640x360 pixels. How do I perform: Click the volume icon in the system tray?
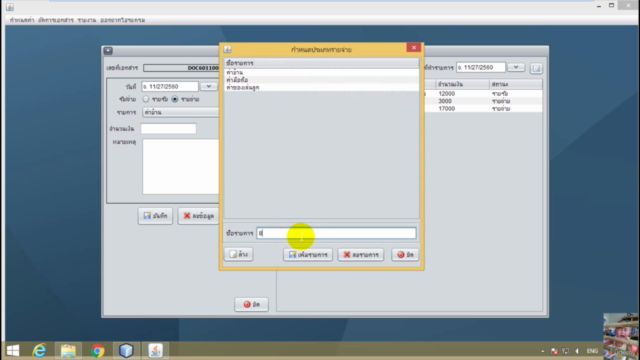click(x=577, y=351)
